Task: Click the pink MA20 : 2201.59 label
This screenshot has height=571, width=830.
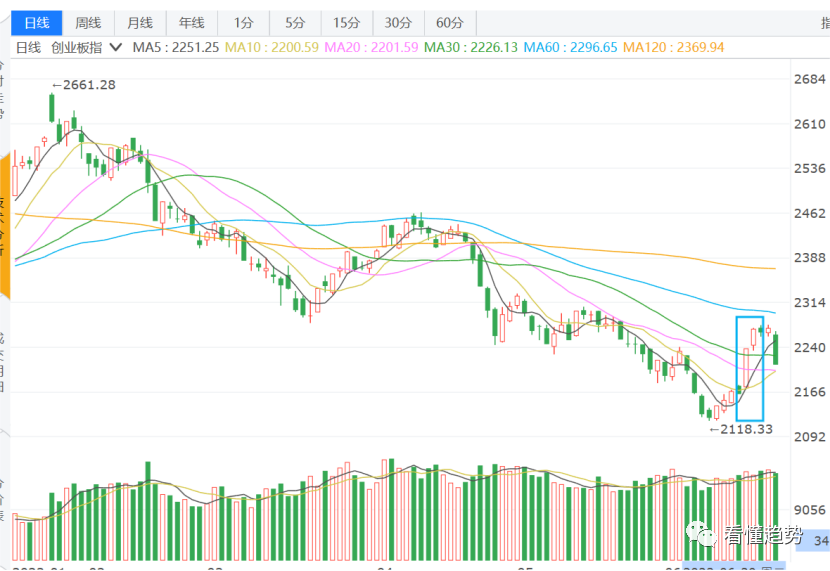Action: pos(371,48)
